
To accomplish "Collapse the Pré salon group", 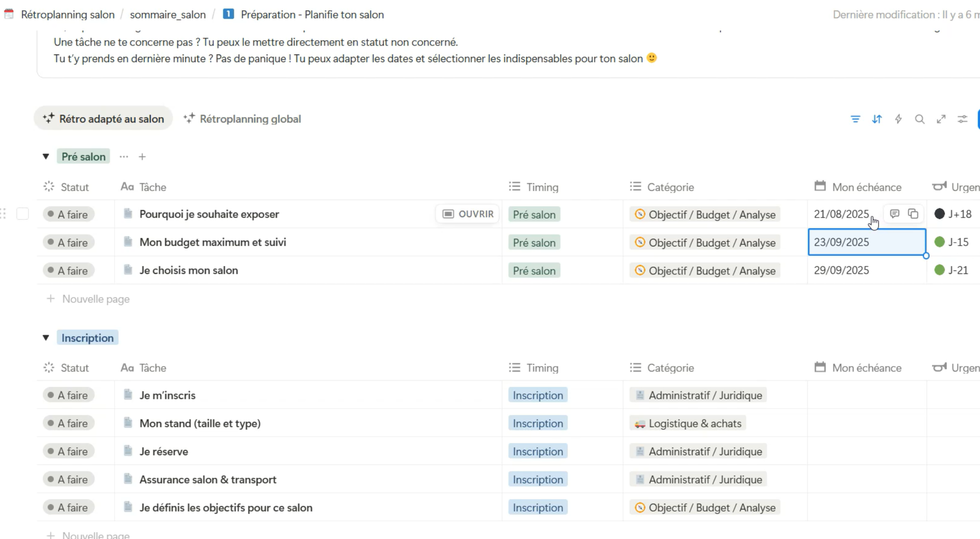I will pos(46,157).
